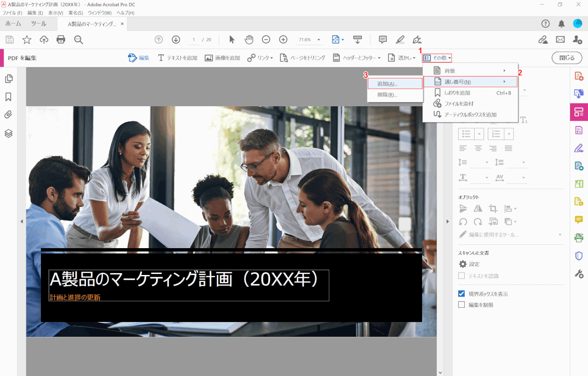Click the テキストを追加 button
Viewport: 588px width, 376px height.
click(x=177, y=58)
